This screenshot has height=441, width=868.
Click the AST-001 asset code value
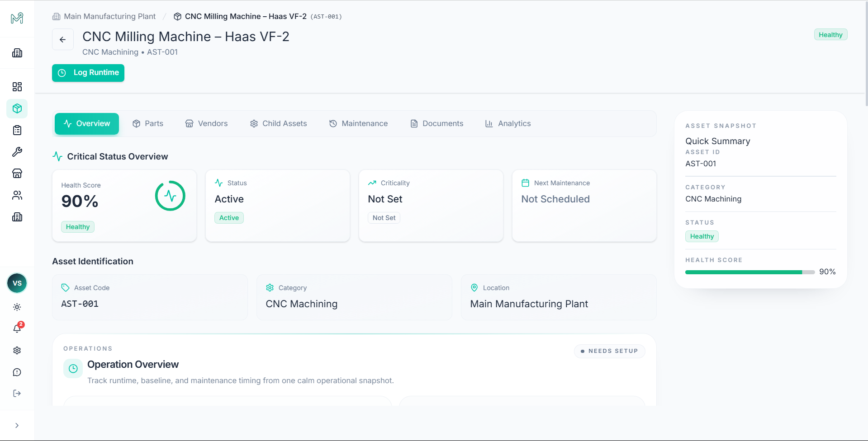point(80,304)
